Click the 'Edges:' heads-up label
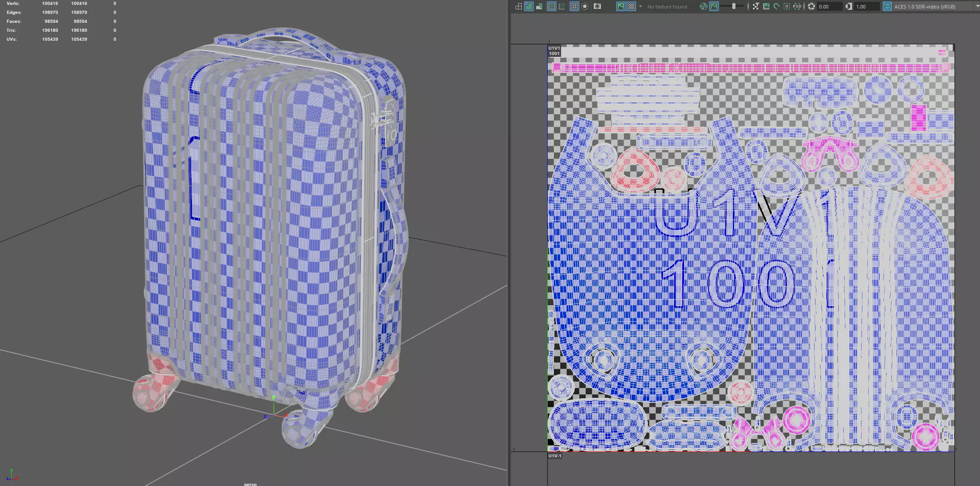This screenshot has height=486, width=980. (x=14, y=13)
